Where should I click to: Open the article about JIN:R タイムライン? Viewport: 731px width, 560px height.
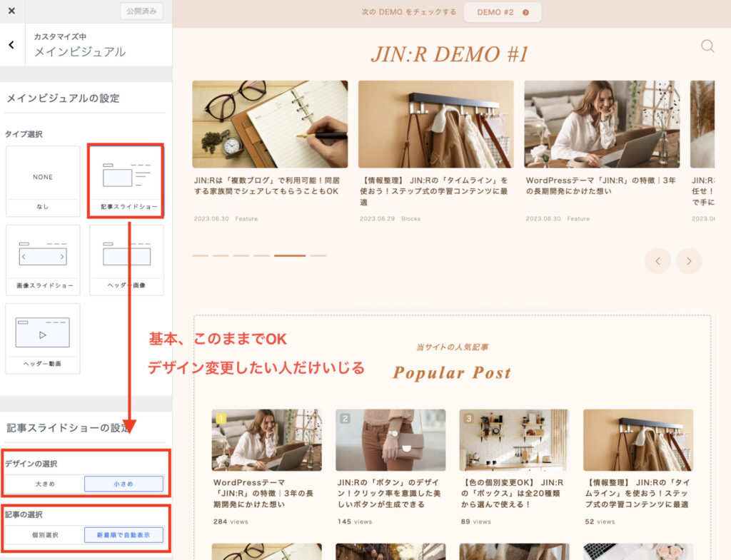[x=435, y=187]
